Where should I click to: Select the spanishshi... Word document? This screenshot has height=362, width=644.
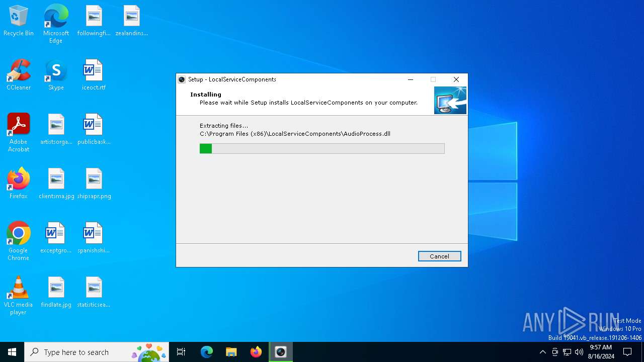94,238
